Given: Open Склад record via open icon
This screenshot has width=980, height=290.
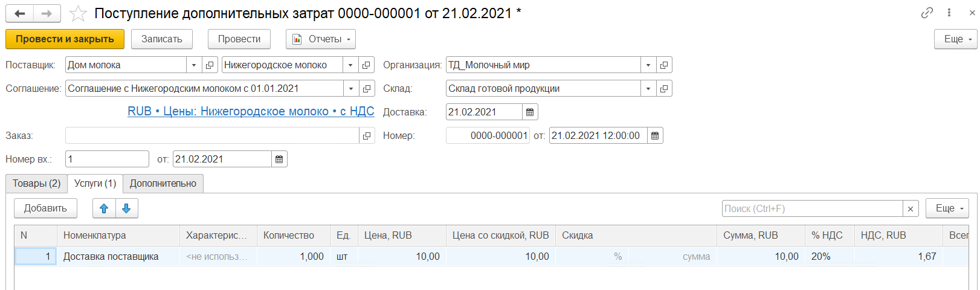Looking at the screenshot, I should [664, 88].
